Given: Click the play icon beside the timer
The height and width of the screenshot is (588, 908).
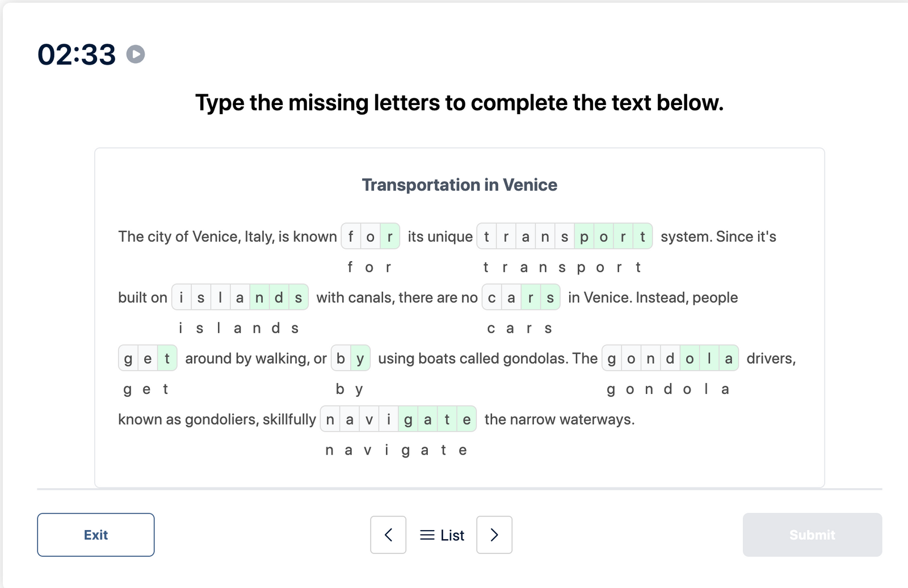Looking at the screenshot, I should (134, 54).
